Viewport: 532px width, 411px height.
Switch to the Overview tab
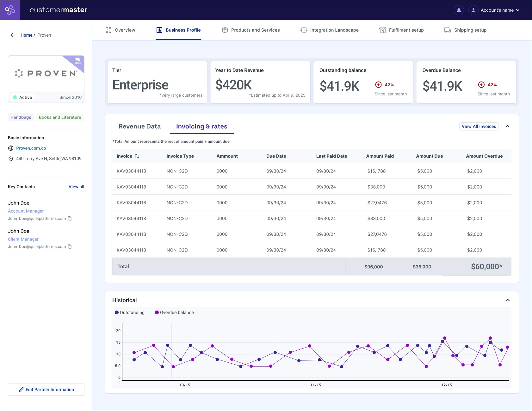[x=120, y=30]
